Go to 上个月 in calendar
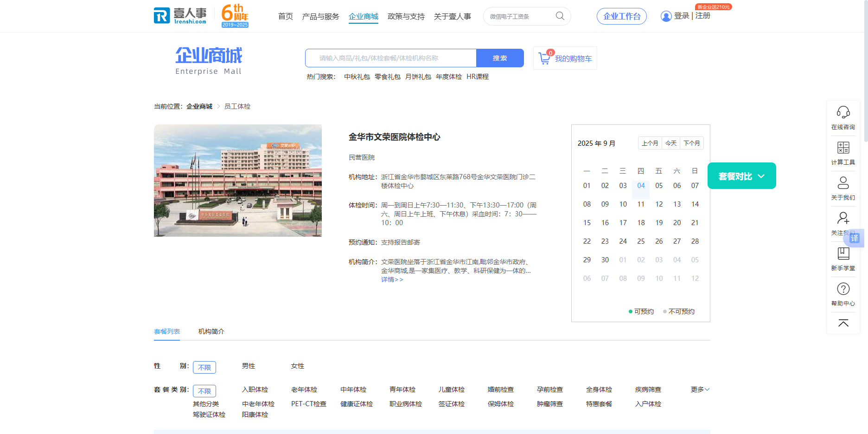 [650, 143]
